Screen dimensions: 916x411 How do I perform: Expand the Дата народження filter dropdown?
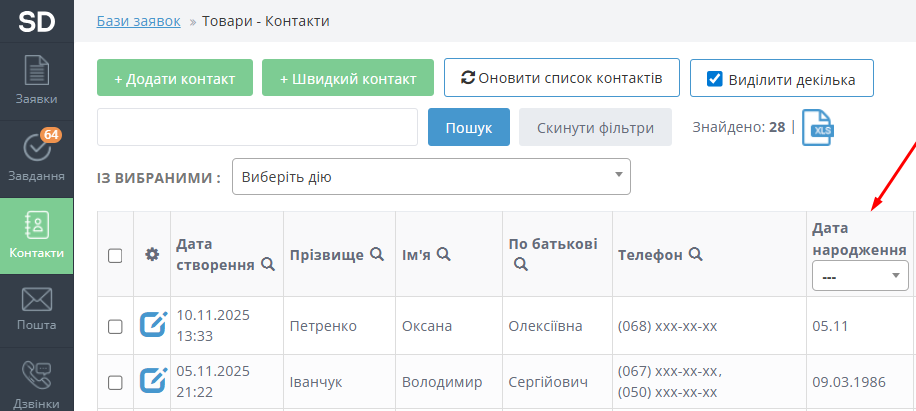(x=859, y=275)
